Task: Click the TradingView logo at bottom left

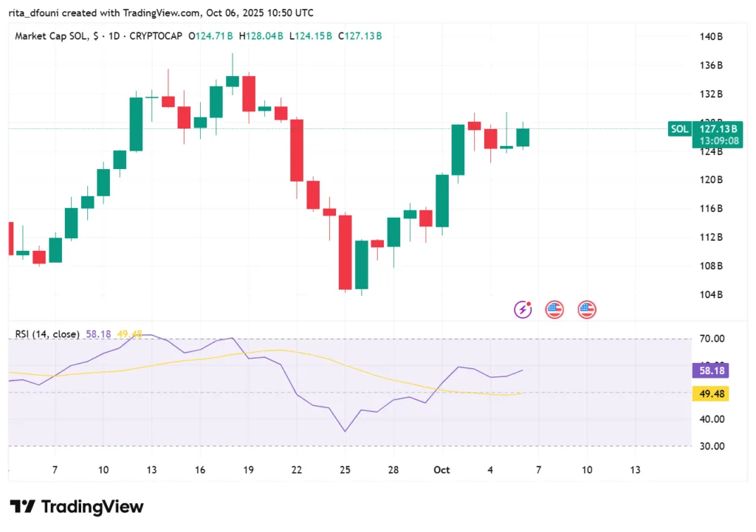Action: [x=77, y=506]
